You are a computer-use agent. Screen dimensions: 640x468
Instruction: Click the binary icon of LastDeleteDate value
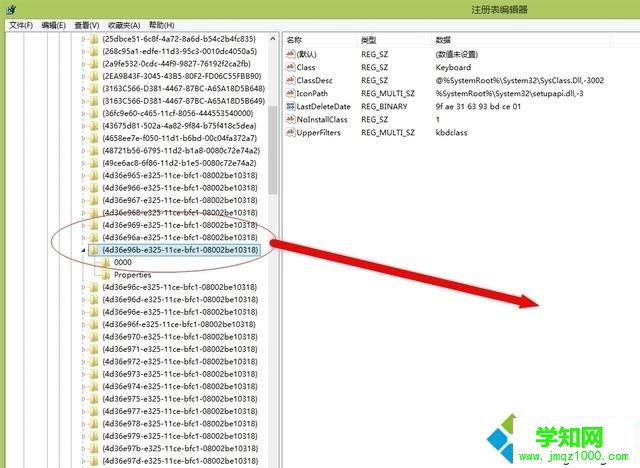291,106
